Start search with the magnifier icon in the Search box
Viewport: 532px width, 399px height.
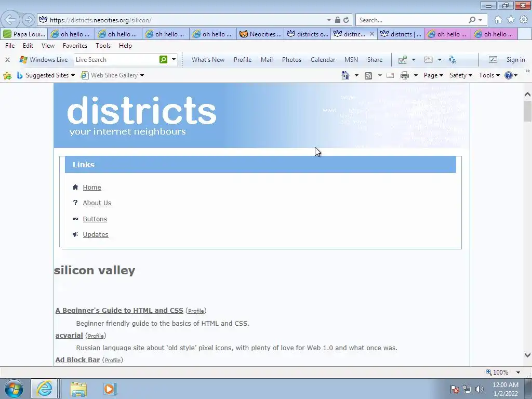[x=472, y=20]
